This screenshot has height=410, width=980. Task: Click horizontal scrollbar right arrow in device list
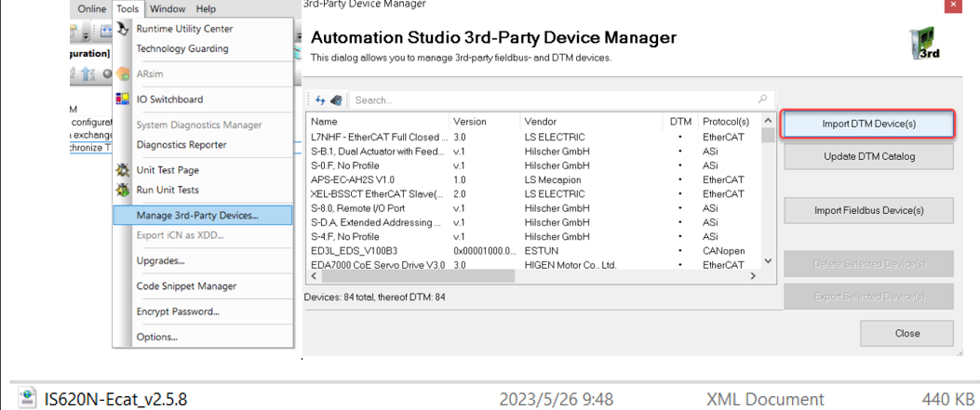point(754,276)
